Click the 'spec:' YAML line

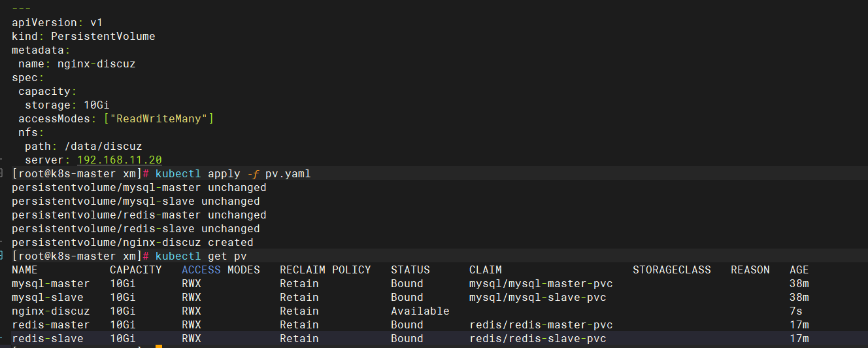point(28,77)
